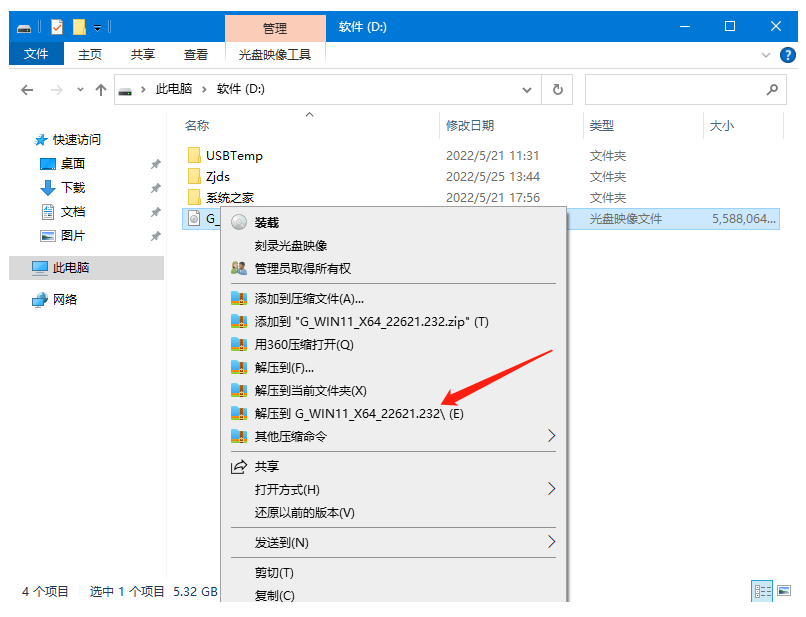This screenshot has width=806, height=617.
Task: Refresh the folder view
Action: [557, 90]
